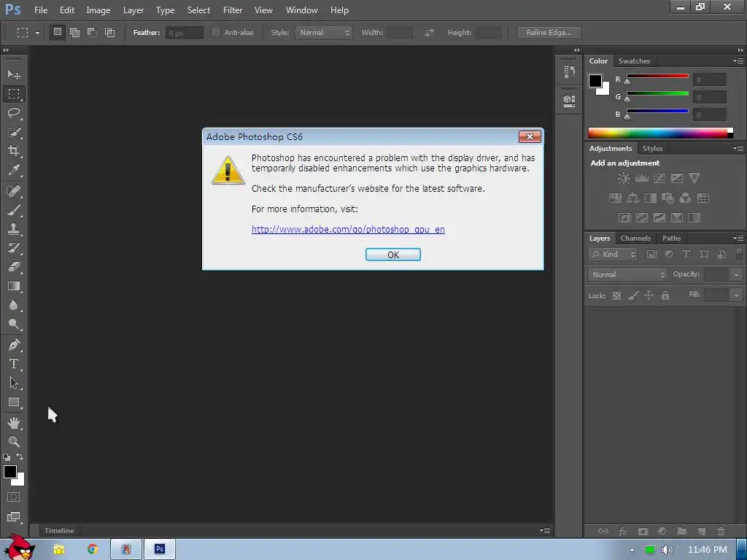Open the Style dropdown showing Normal
747x560 pixels.
[323, 32]
